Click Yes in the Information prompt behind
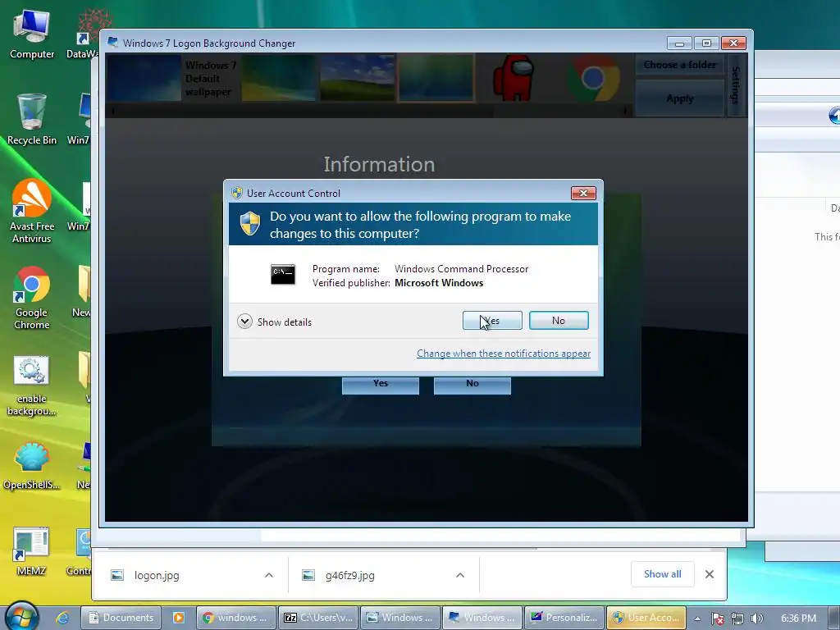 381,384
